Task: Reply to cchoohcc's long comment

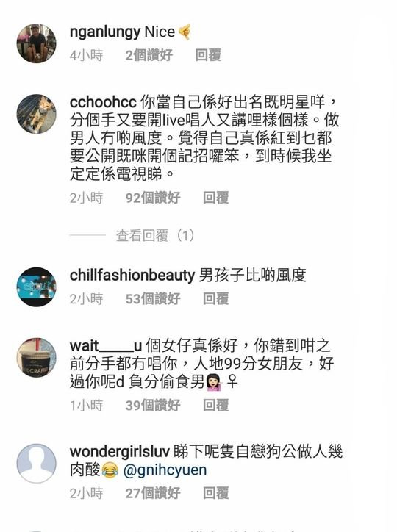Action: click(216, 198)
